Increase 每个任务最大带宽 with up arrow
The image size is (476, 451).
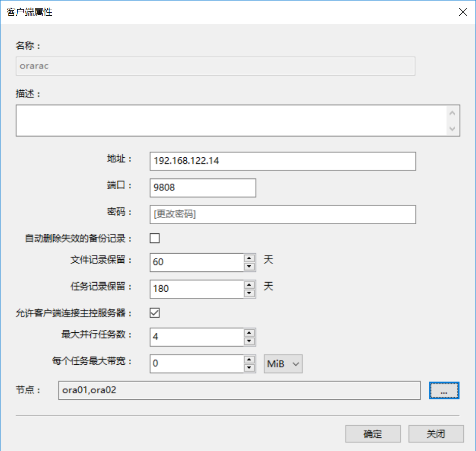pyautogui.click(x=249, y=360)
